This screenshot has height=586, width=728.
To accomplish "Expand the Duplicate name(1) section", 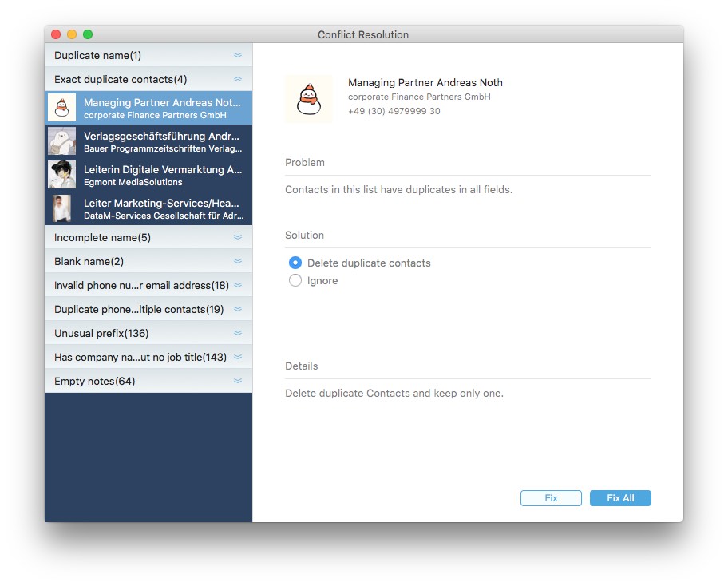I will click(237, 55).
